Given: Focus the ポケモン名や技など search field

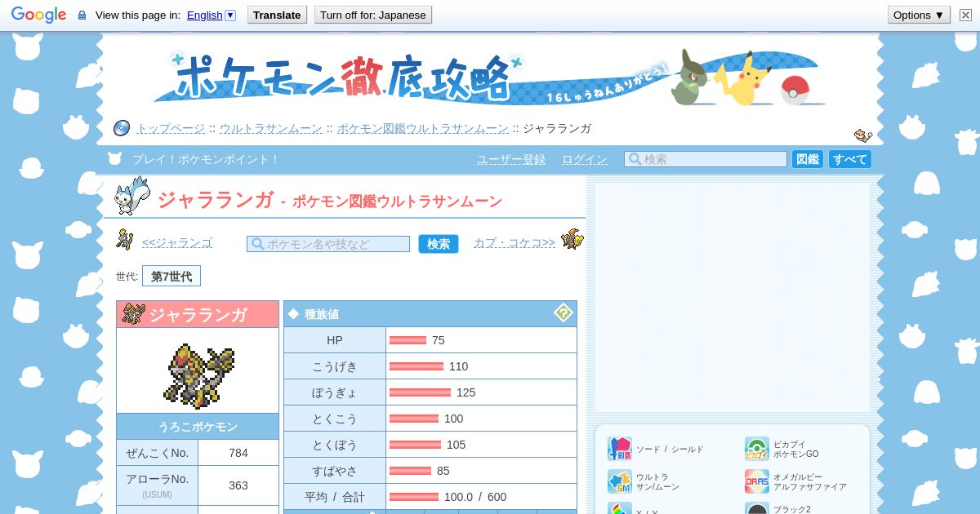Looking at the screenshot, I should 328,244.
